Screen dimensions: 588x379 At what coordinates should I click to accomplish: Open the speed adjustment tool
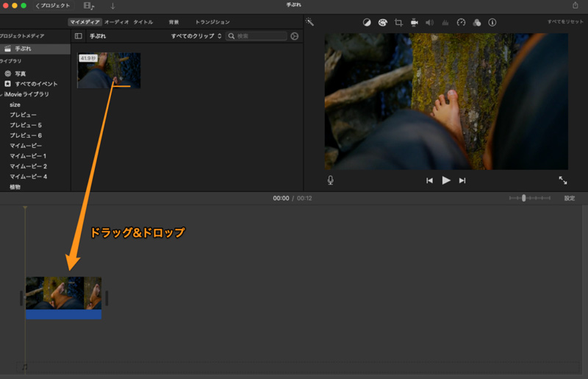461,23
